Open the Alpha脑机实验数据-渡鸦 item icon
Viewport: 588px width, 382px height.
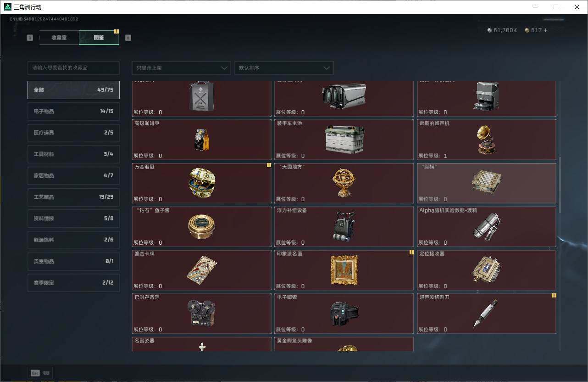click(486, 226)
